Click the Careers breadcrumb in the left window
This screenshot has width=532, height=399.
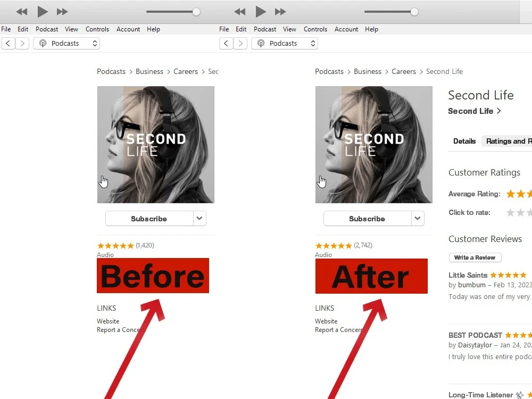click(186, 72)
